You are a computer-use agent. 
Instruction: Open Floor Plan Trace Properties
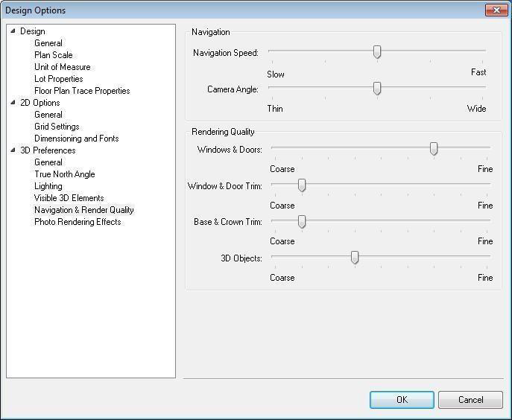82,91
